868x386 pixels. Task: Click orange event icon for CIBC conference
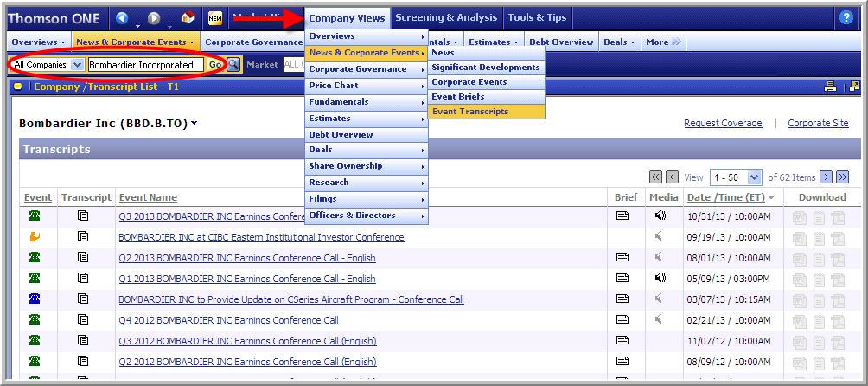pos(35,236)
